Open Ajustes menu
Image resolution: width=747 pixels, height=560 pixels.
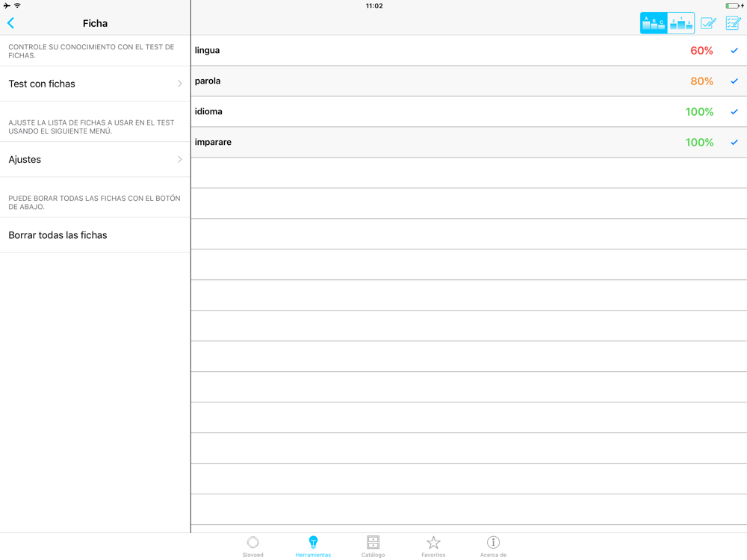[x=96, y=160]
